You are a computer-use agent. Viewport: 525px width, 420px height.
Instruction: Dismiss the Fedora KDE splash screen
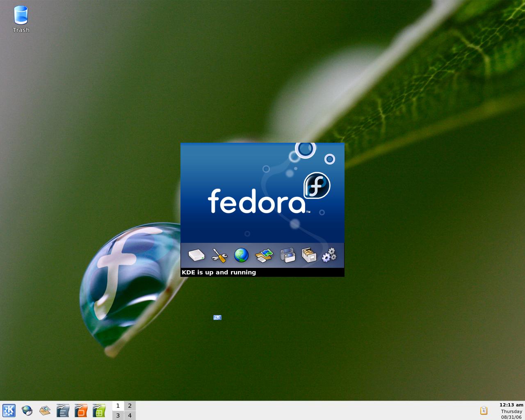(262, 210)
